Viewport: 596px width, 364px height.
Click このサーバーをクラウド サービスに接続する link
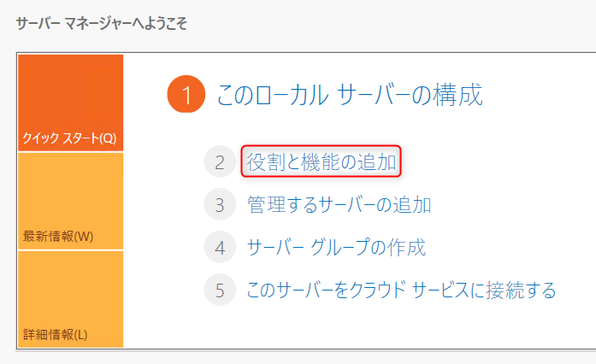coord(401,291)
